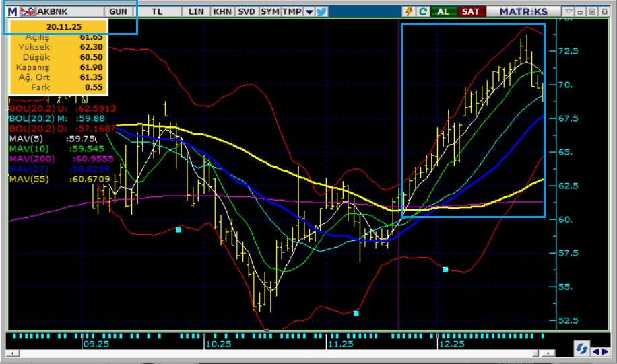Screen dimensions: 617x364
Task: Click the blue refresh icon at bottom right
Action: tap(581, 349)
